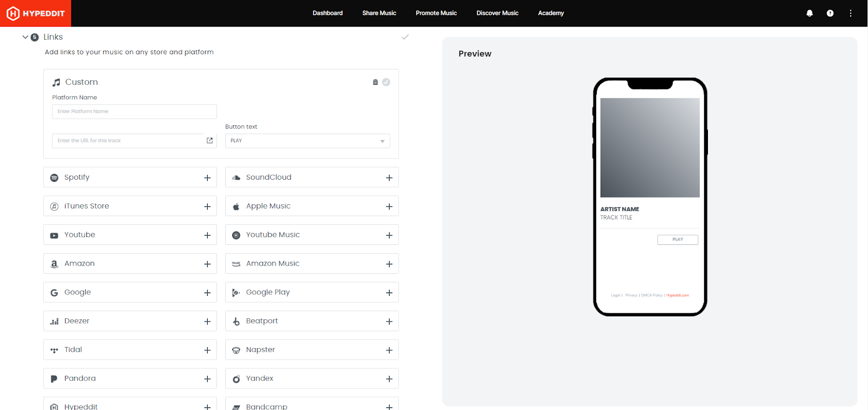Add a Google Play link with plus
This screenshot has width=868, height=410.
tap(389, 293)
